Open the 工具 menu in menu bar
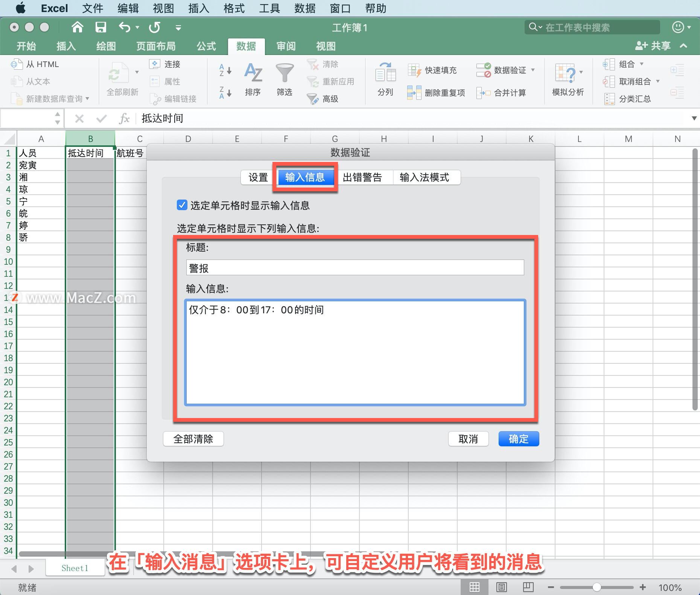Viewport: 700px width, 595px height. 269,8
